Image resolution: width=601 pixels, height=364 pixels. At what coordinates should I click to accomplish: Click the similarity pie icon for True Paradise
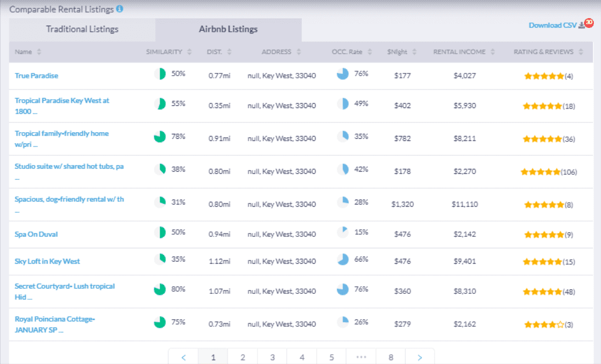160,75
